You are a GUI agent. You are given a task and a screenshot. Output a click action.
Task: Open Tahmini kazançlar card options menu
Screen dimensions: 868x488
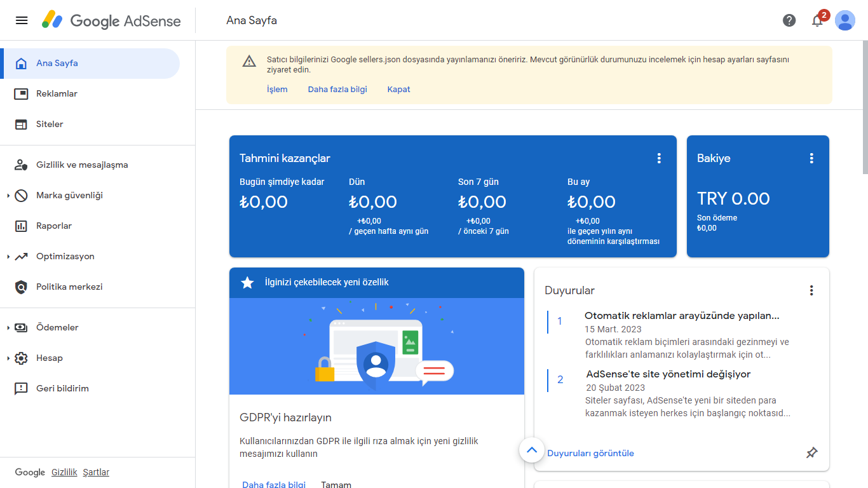[x=659, y=158]
